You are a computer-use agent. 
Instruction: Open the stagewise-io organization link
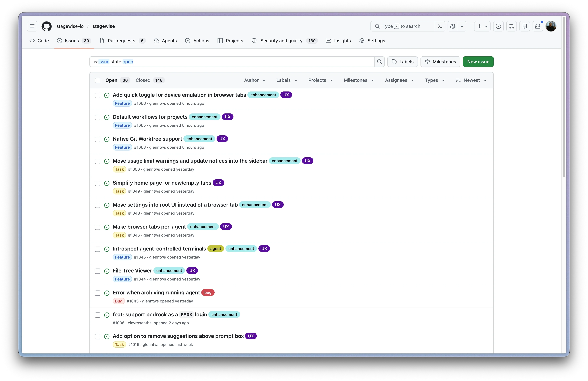pyautogui.click(x=70, y=26)
